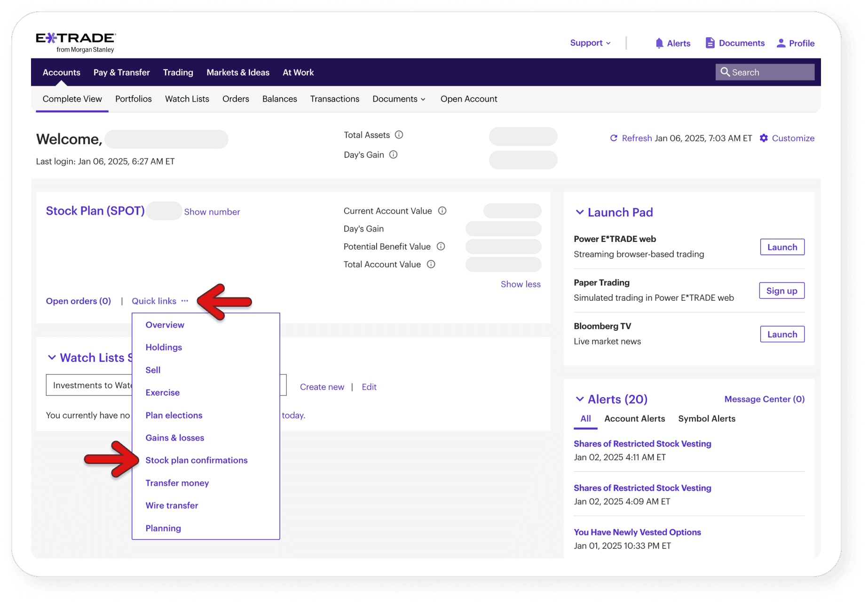Select Transfer money in Quick links
Screen dimensions: 868x608
click(x=177, y=483)
